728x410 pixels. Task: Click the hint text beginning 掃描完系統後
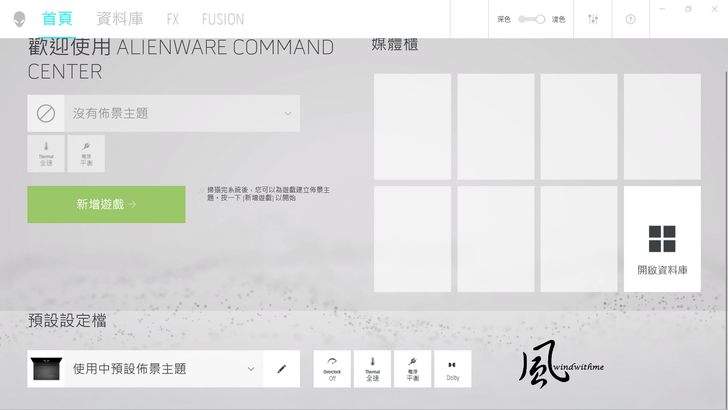(268, 194)
